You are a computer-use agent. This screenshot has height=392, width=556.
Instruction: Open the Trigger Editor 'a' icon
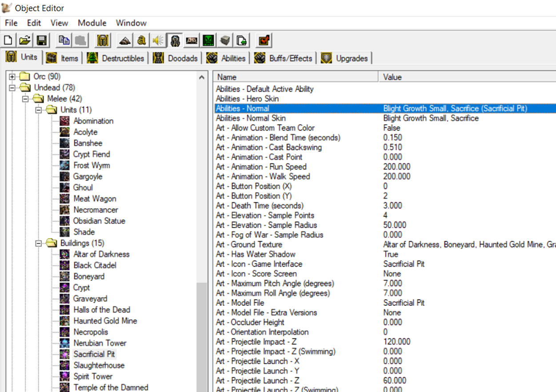(x=141, y=40)
